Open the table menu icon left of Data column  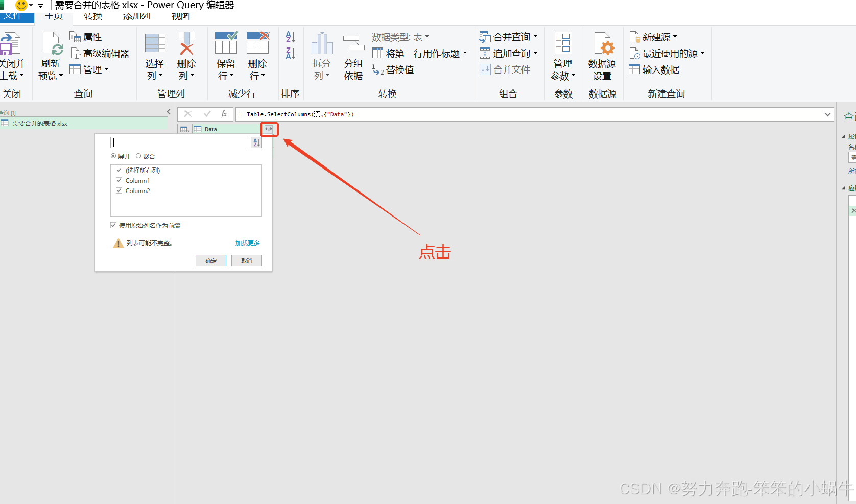pos(185,129)
